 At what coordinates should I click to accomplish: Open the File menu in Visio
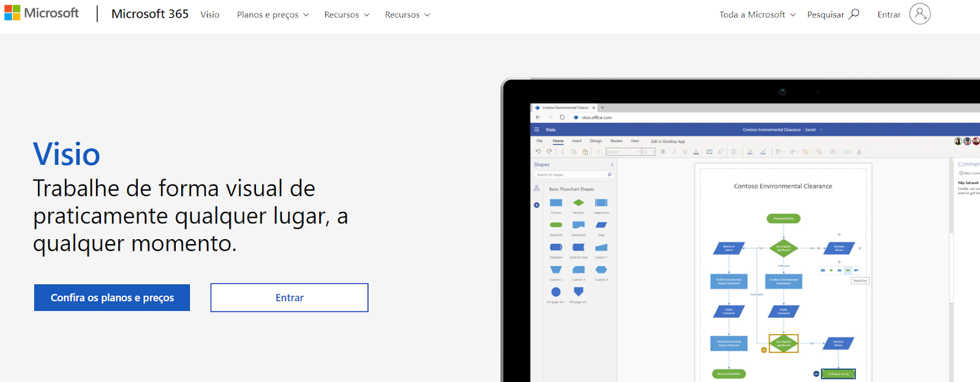540,141
